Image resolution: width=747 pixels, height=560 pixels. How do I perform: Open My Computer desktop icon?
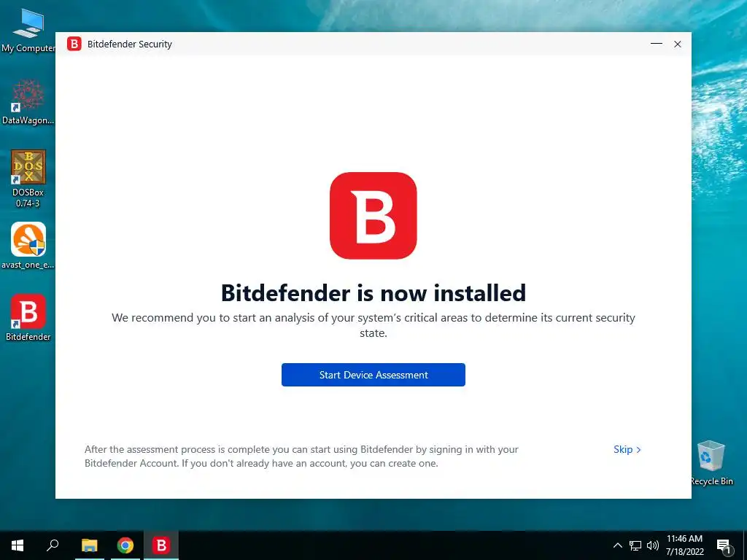click(28, 31)
